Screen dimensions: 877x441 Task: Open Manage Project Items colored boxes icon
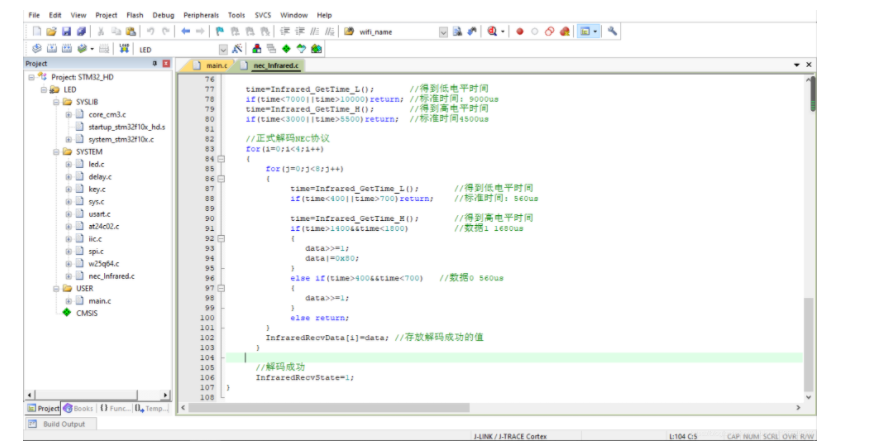pos(257,49)
